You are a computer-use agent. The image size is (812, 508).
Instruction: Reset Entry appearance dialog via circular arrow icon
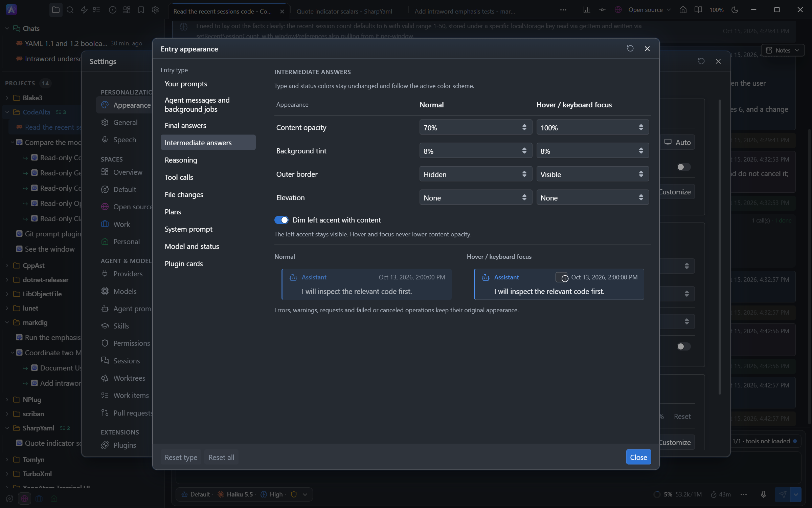(x=630, y=48)
